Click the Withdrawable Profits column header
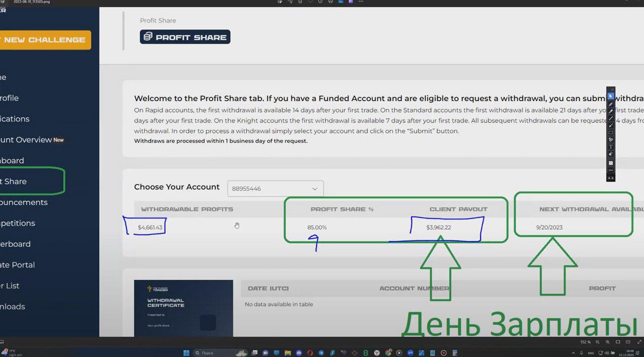This screenshot has height=357, width=644. [187, 209]
